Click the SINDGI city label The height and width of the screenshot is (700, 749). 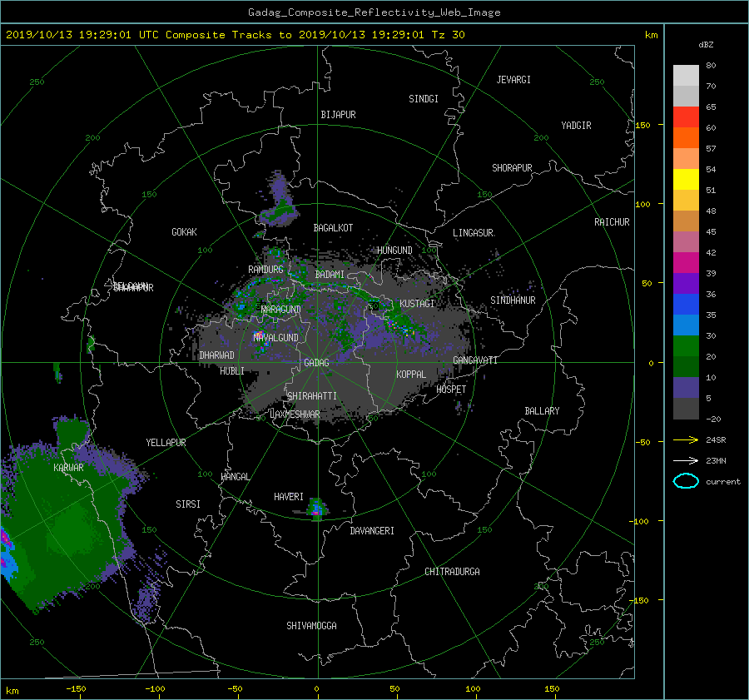424,99
